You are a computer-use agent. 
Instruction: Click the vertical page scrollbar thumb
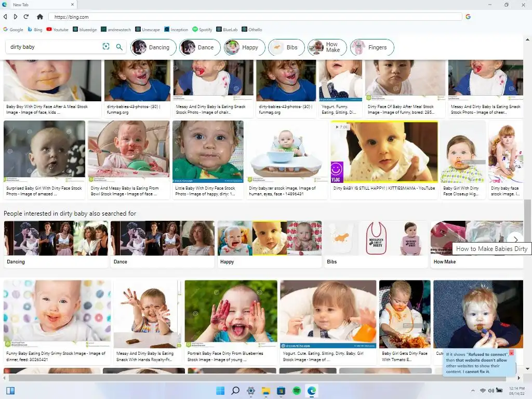coord(528,219)
